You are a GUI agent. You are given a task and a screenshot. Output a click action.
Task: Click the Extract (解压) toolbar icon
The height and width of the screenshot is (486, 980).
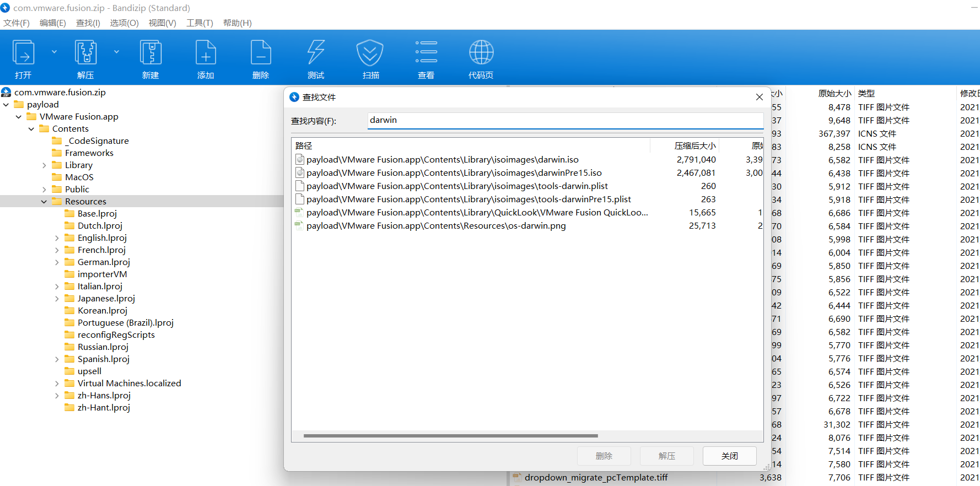click(85, 53)
